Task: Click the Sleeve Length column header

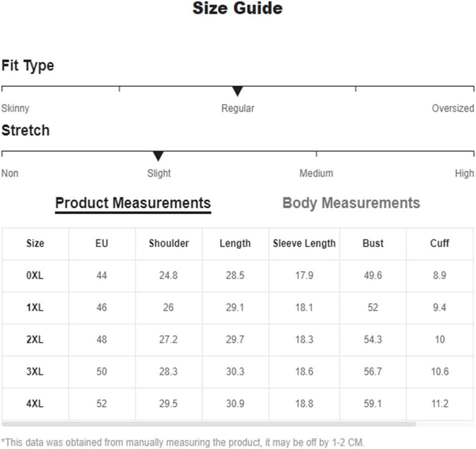Action: (x=304, y=243)
